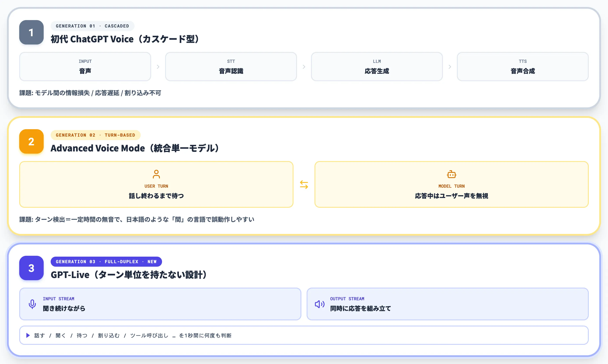Click the OUTPUT STREAM label
Image resolution: width=608 pixels, height=364 pixels.
pyautogui.click(x=347, y=299)
